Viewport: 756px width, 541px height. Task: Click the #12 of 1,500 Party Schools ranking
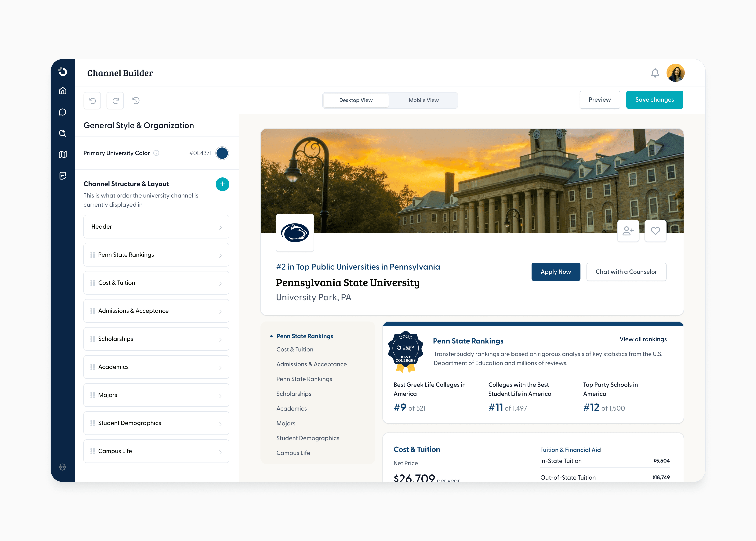coord(604,408)
